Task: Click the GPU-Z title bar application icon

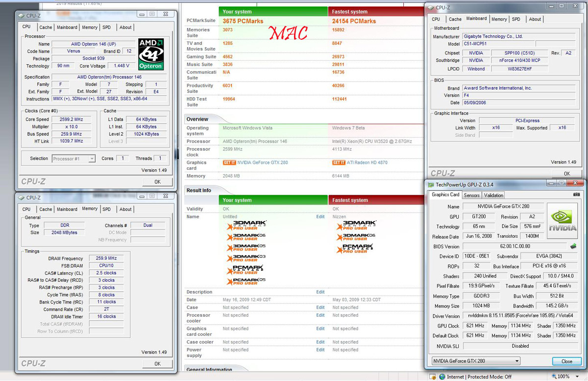Action: coord(431,185)
